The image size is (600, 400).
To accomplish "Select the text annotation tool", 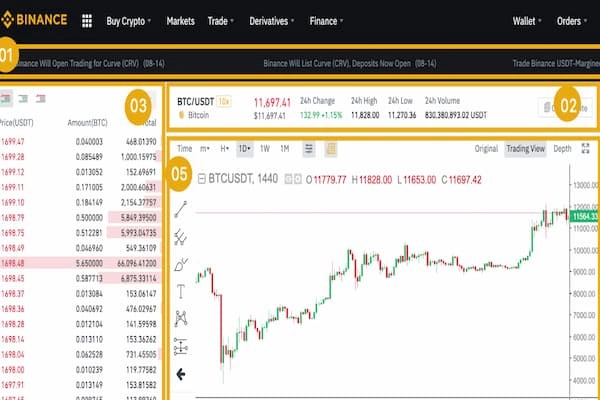I will [x=181, y=291].
